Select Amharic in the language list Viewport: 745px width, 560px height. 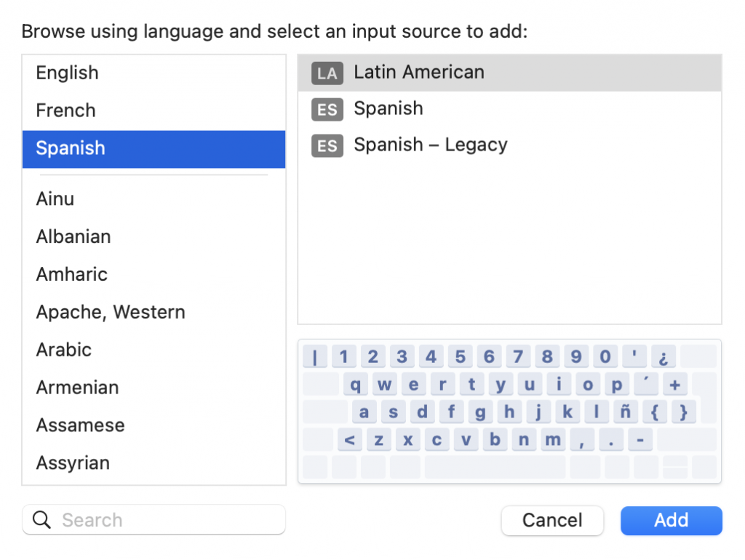click(x=71, y=274)
